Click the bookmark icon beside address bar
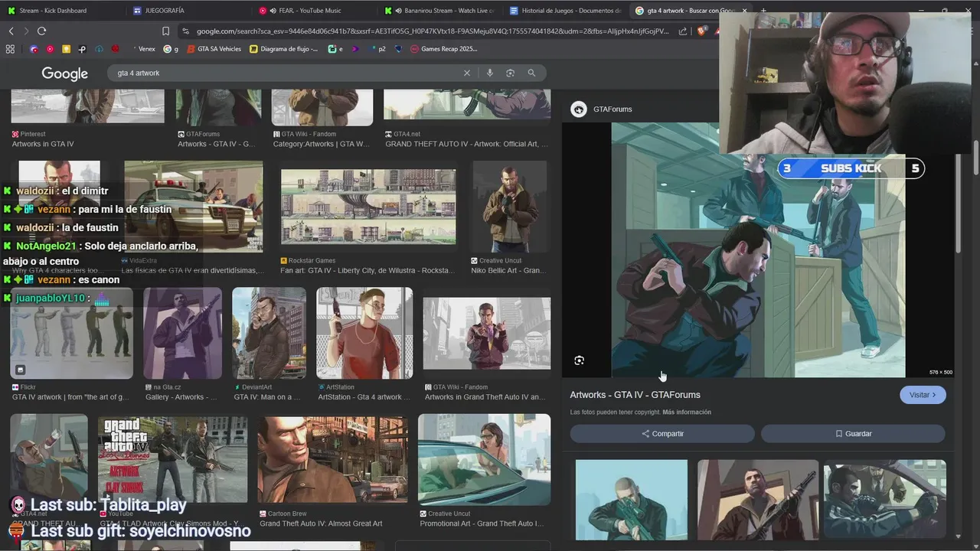Screen dimensions: 980x551 click(x=165, y=31)
